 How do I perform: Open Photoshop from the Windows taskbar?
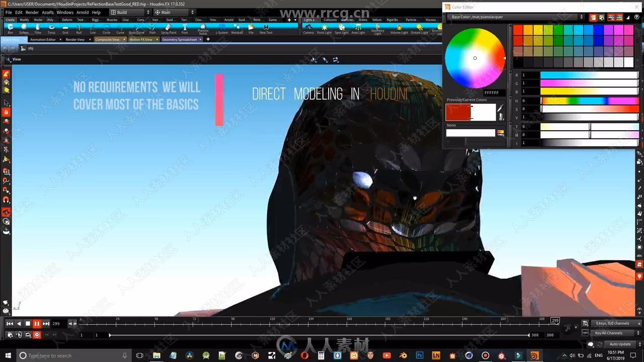[x=420, y=355]
